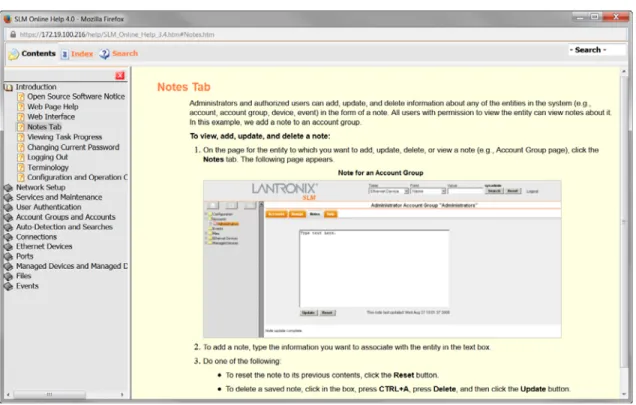
Task: Open the Viewing Task Progress topic
Action: (x=64, y=137)
